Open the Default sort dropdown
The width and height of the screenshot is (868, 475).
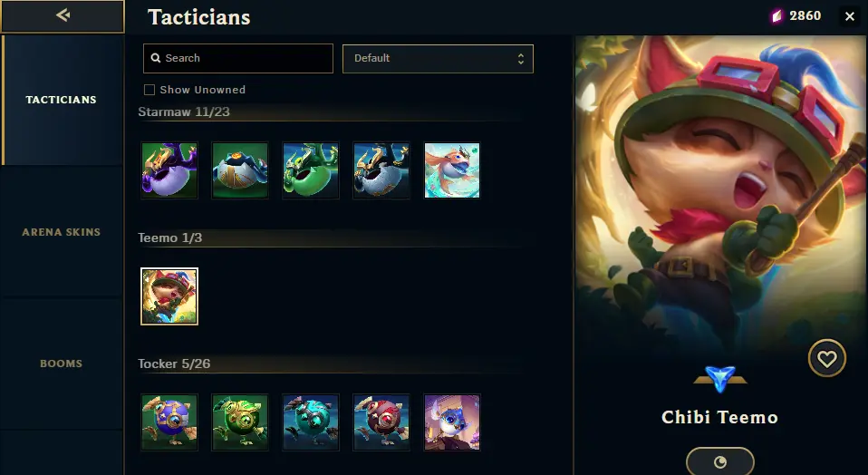pos(438,59)
